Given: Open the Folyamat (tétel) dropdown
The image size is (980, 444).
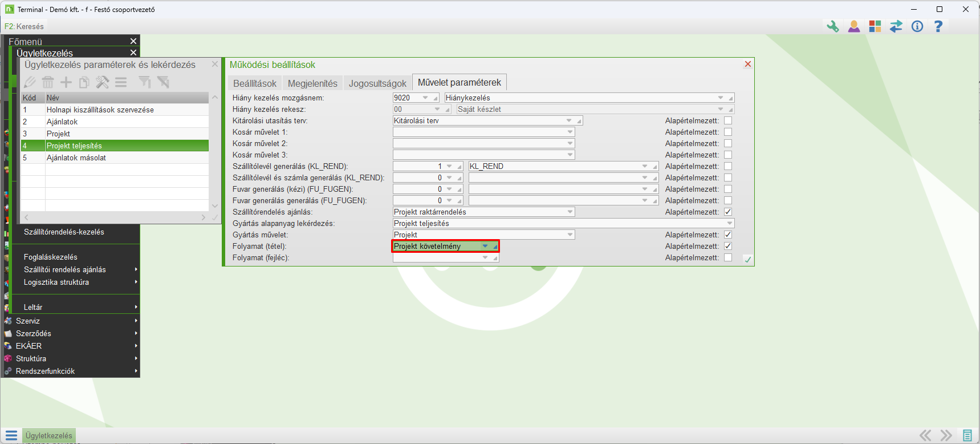Looking at the screenshot, I should [x=485, y=246].
